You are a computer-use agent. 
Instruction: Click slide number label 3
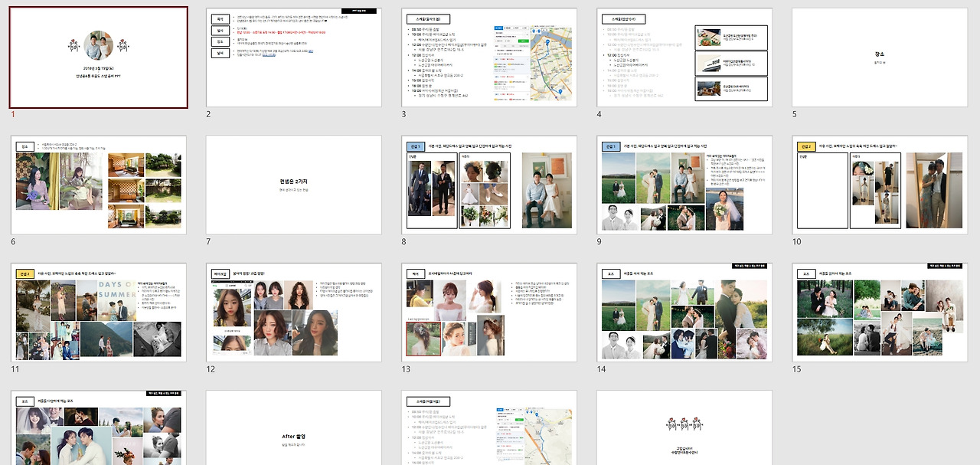tap(403, 114)
